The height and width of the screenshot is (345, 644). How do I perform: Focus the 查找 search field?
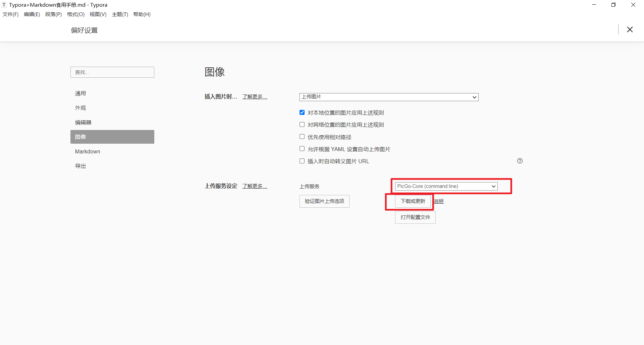pos(112,72)
